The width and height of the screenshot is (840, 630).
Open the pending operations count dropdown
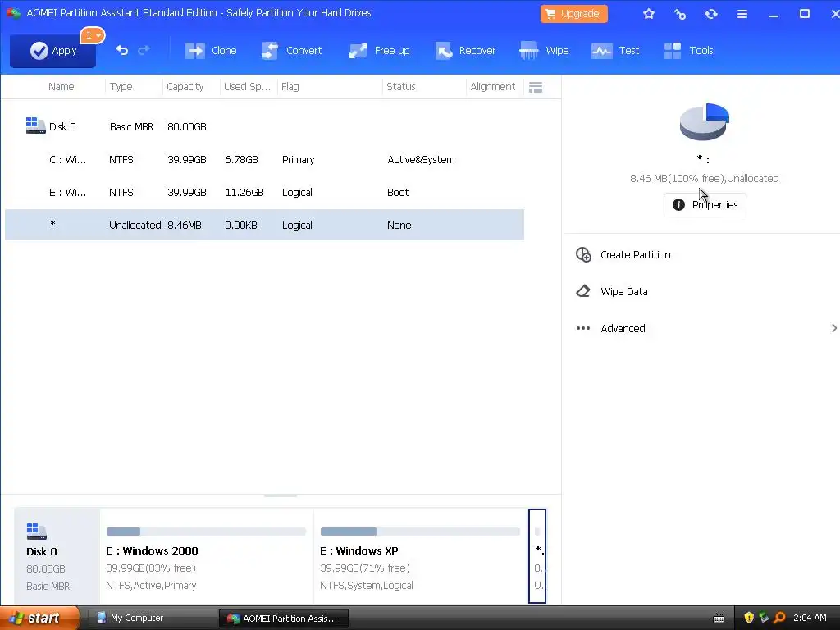click(93, 35)
